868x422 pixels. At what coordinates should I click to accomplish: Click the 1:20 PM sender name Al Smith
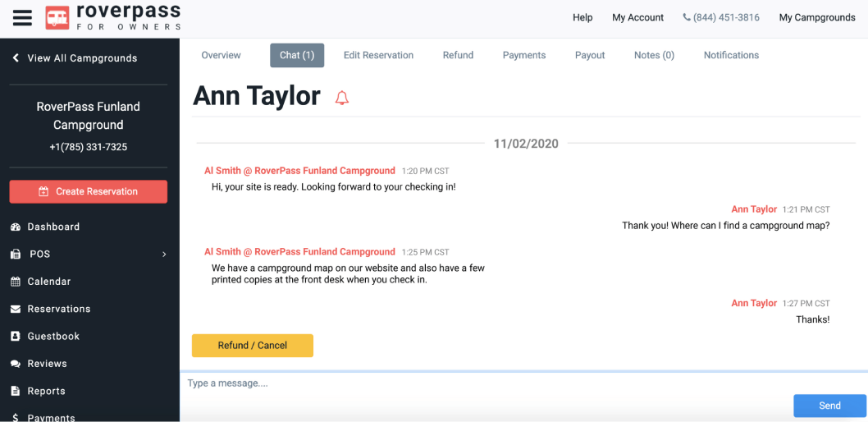[299, 171]
